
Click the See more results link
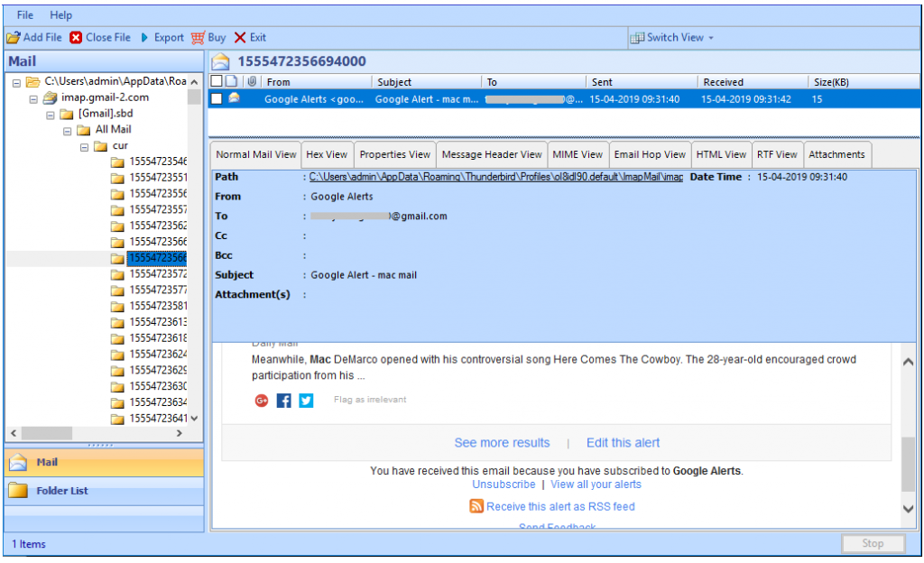[502, 442]
